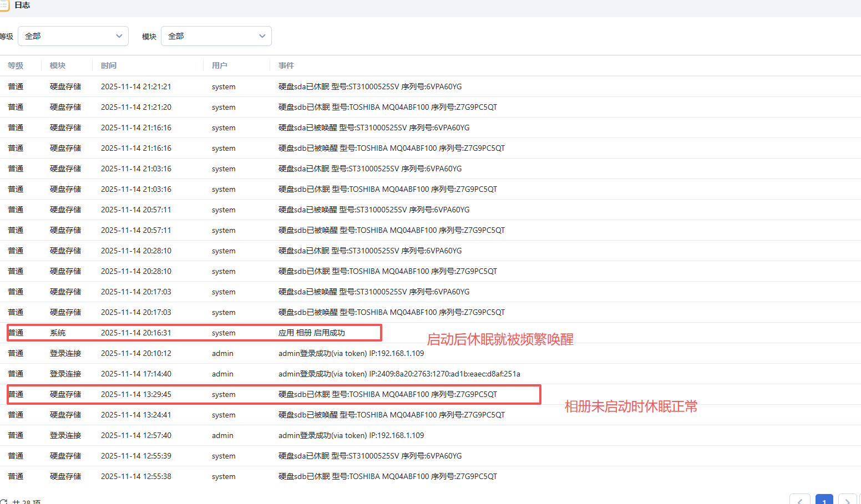The height and width of the screenshot is (504, 861).
Task: Select page 1 in the pagination
Action: click(x=824, y=499)
